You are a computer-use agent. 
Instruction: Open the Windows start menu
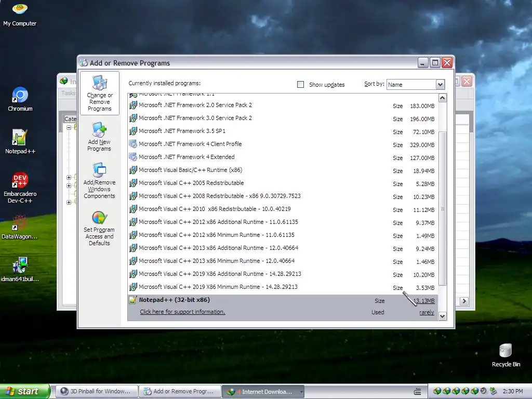point(24,391)
